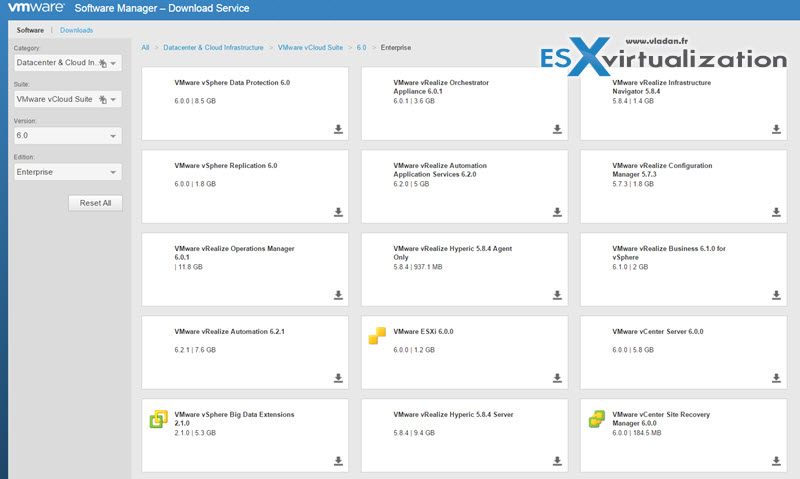Open VMware vCloud Suite breadcrumb link
The image size is (800, 479).
coord(310,47)
